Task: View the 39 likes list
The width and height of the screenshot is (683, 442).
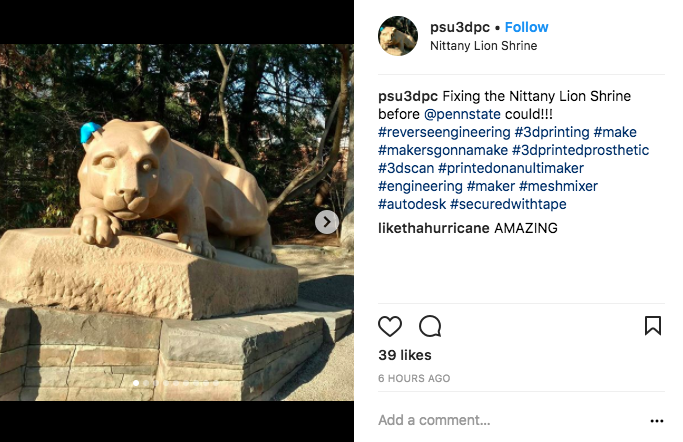Action: point(405,355)
